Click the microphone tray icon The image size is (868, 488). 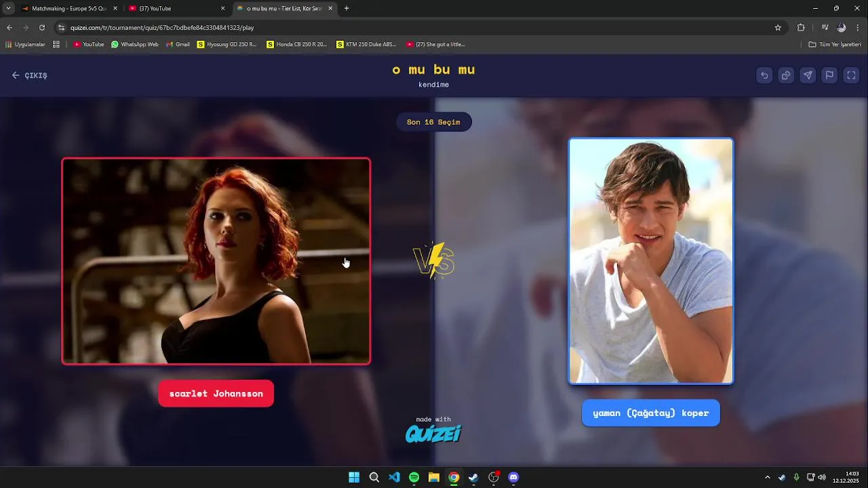point(796,477)
